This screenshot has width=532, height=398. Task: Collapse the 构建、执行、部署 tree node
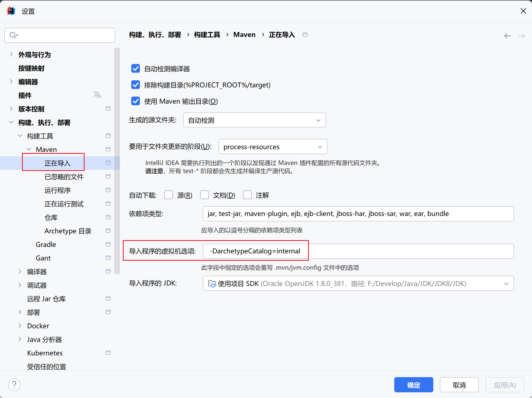pos(11,122)
